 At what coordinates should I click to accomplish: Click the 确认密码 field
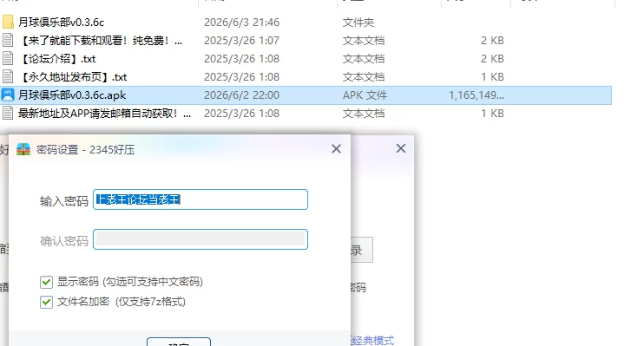(200, 239)
